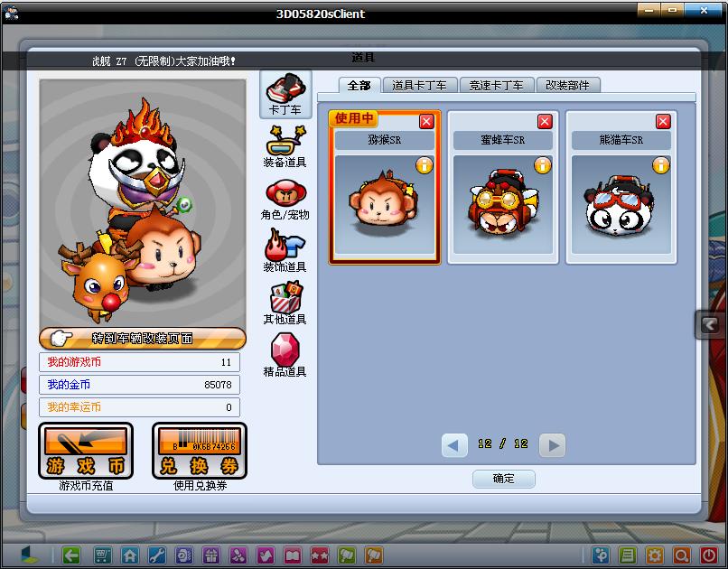
Task: Open the 角色/宠物 character and pet category
Action: click(x=285, y=199)
